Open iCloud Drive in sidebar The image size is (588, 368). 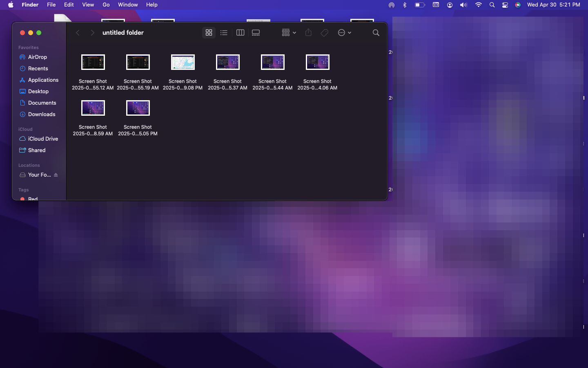coord(43,139)
